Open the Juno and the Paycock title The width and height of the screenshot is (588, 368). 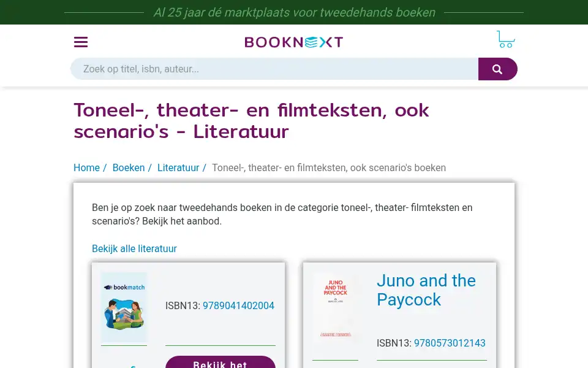tap(426, 290)
